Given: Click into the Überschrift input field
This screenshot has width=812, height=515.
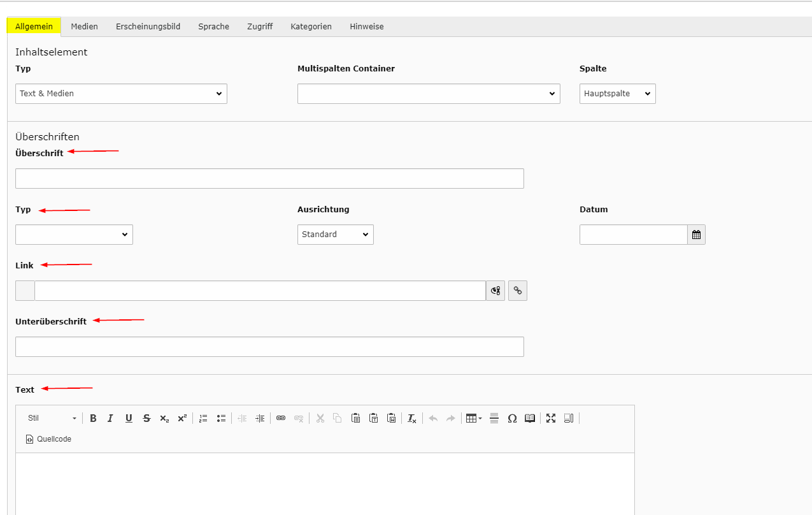Looking at the screenshot, I should pyautogui.click(x=269, y=178).
